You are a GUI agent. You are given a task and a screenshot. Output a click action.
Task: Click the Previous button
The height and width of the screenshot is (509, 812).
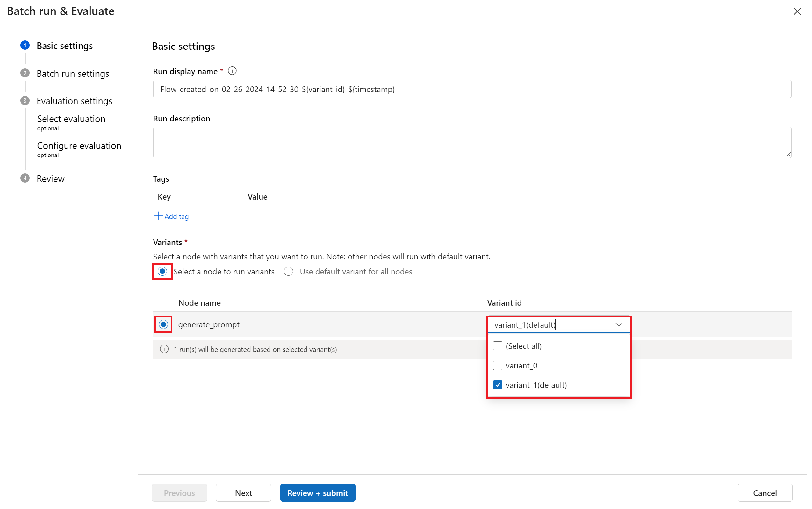tap(179, 493)
